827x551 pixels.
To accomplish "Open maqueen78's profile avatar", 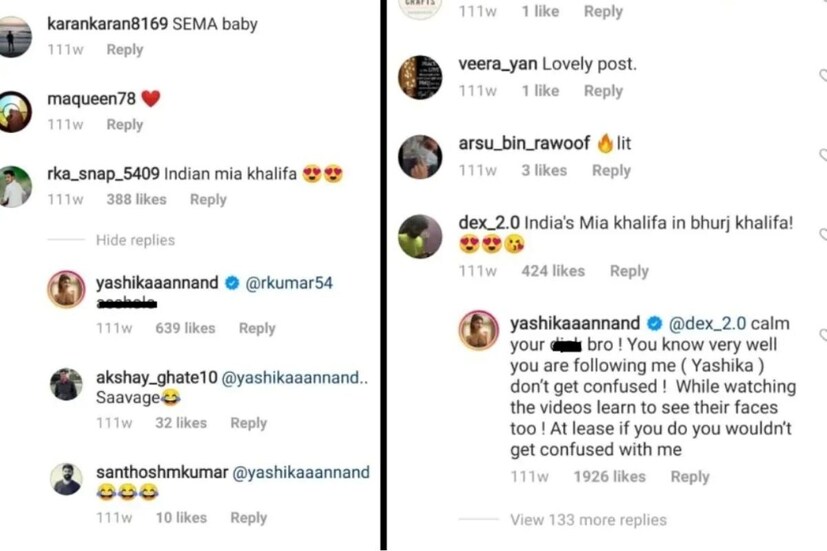I will [15, 111].
